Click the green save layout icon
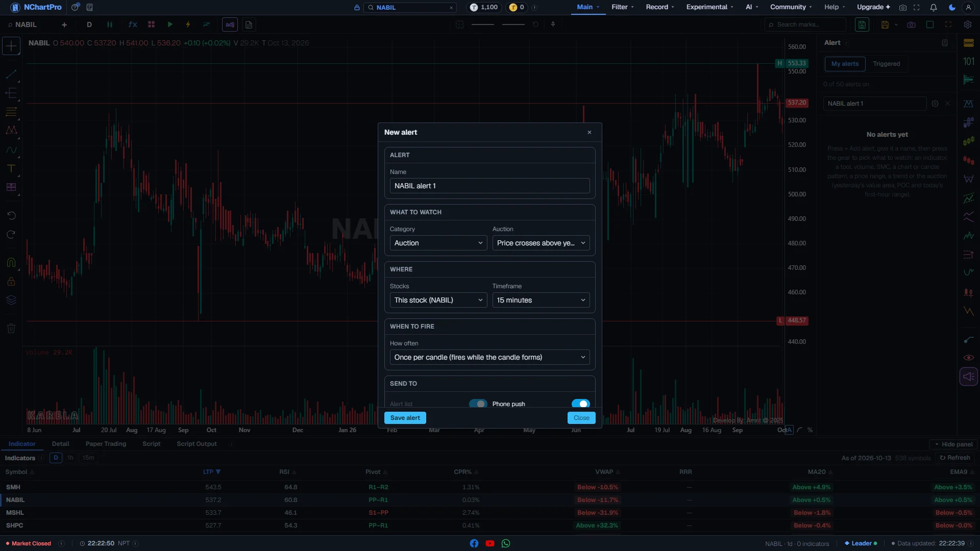This screenshot has width=980, height=551. click(x=862, y=24)
